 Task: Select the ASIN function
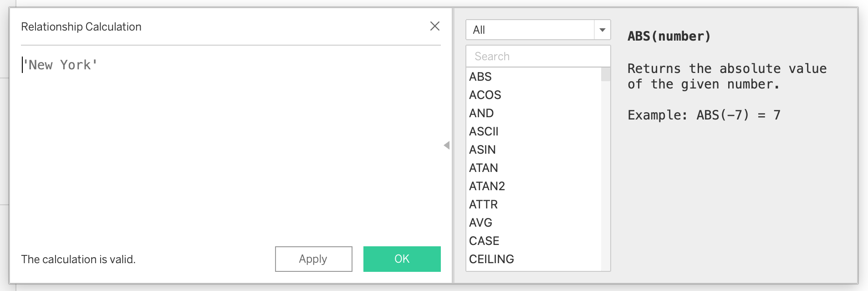482,150
